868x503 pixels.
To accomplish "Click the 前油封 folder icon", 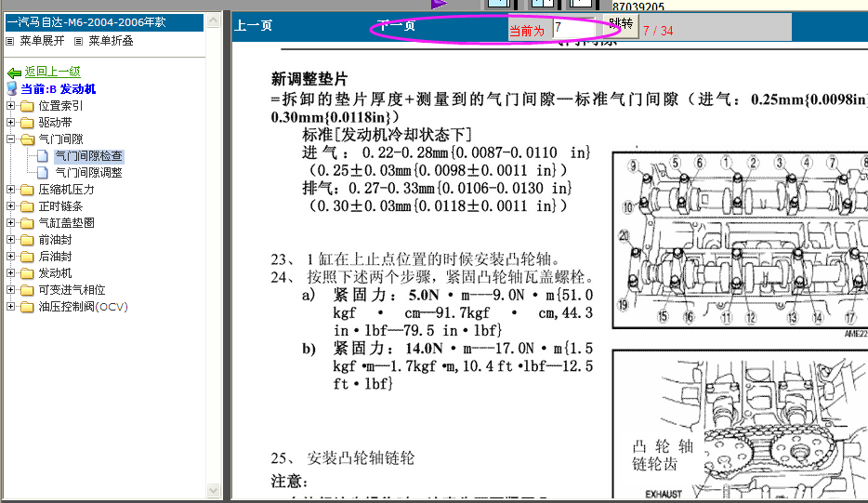I will pos(27,241).
